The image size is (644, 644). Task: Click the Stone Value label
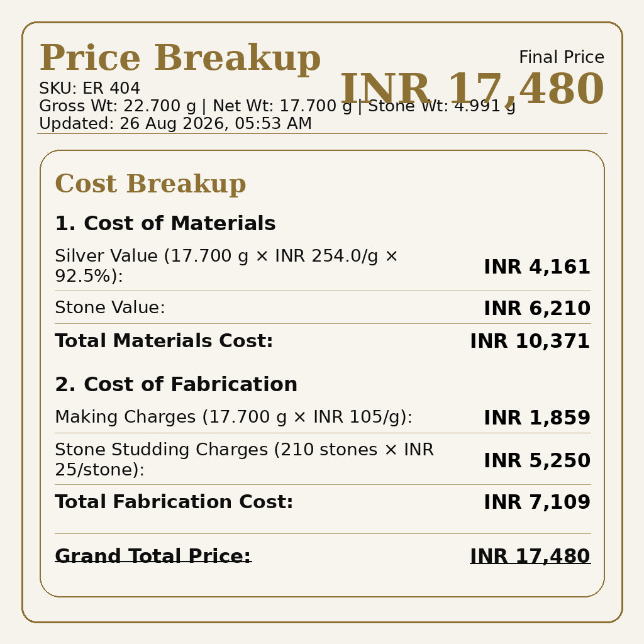pos(110,308)
